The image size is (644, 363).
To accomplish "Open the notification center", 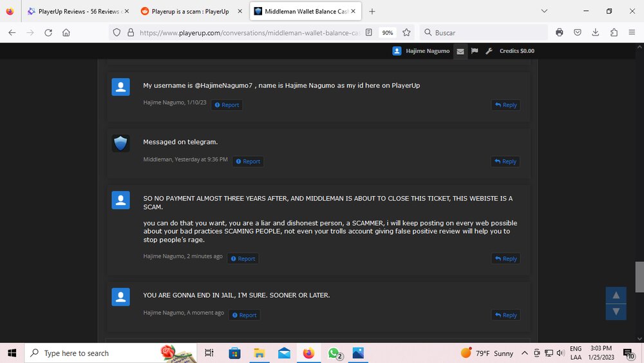I will point(629,353).
